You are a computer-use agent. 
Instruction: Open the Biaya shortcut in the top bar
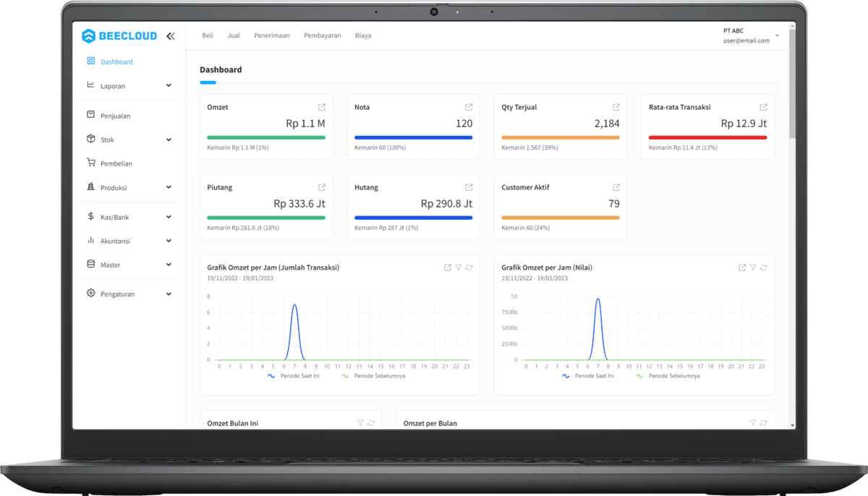click(x=363, y=35)
